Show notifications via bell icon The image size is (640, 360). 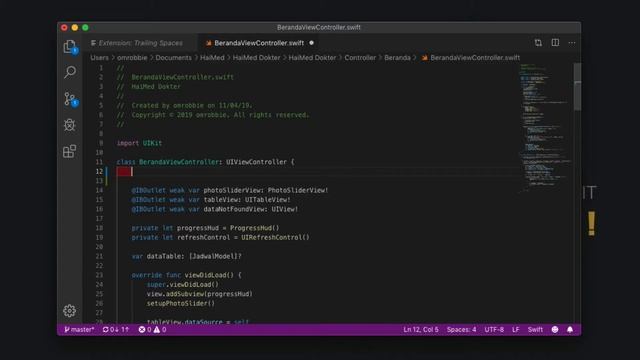[x=570, y=329]
